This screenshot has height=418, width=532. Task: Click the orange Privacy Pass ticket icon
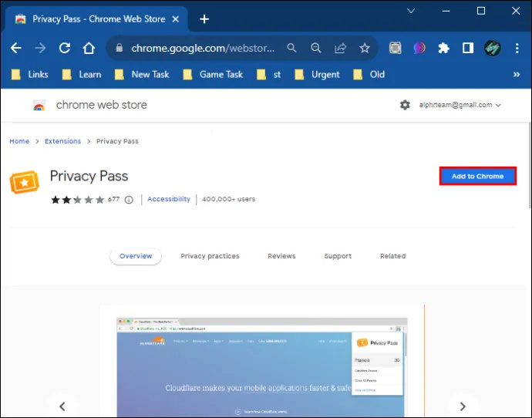pos(25,182)
